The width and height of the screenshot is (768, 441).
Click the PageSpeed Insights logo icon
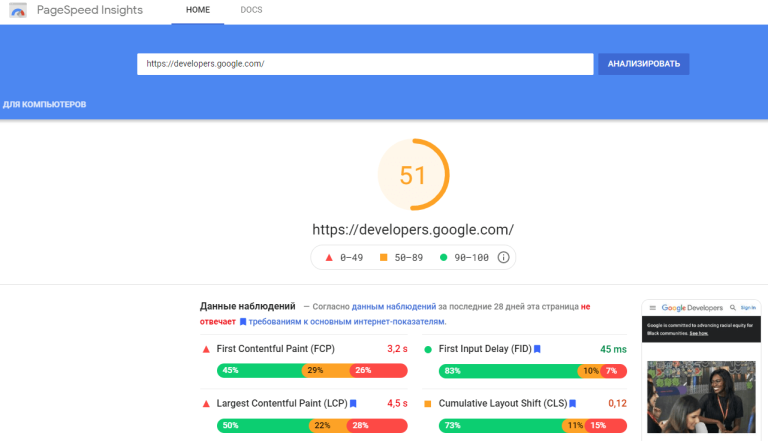coord(18,10)
